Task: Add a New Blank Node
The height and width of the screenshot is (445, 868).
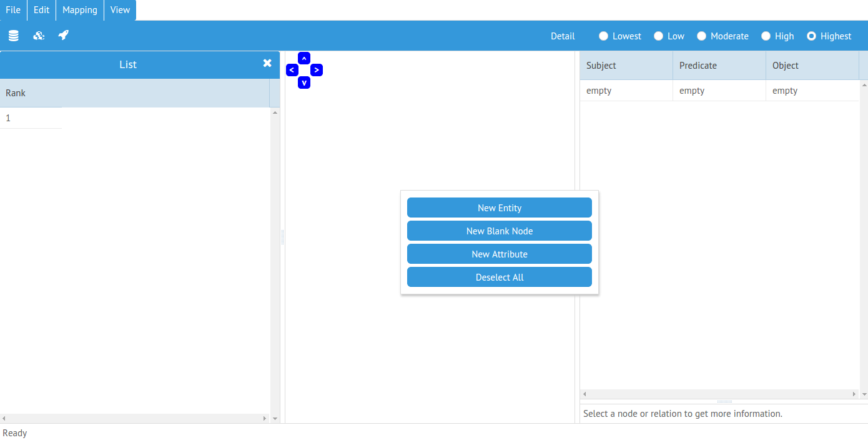Action: click(499, 231)
